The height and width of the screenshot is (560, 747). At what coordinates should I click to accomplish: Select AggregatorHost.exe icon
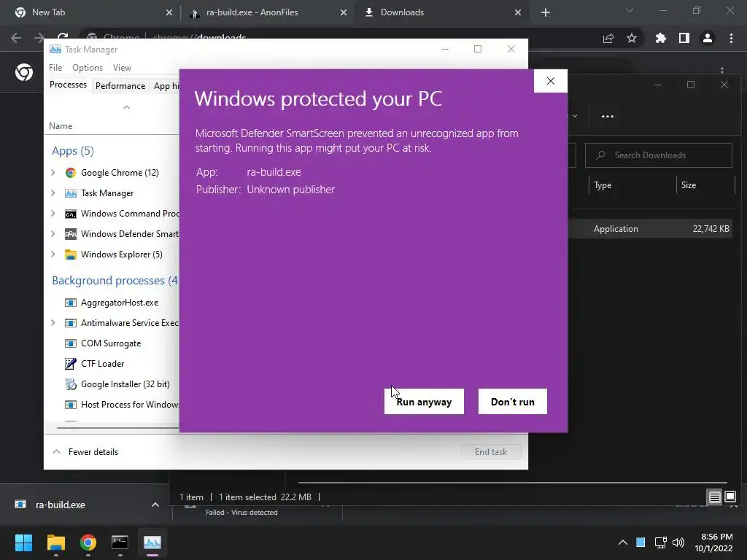pos(71,303)
